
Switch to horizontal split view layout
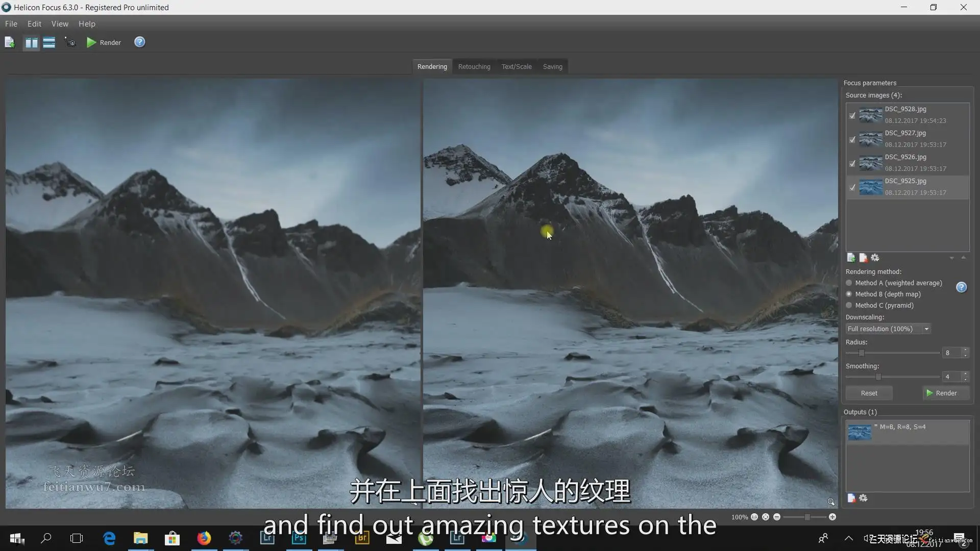[x=49, y=42]
